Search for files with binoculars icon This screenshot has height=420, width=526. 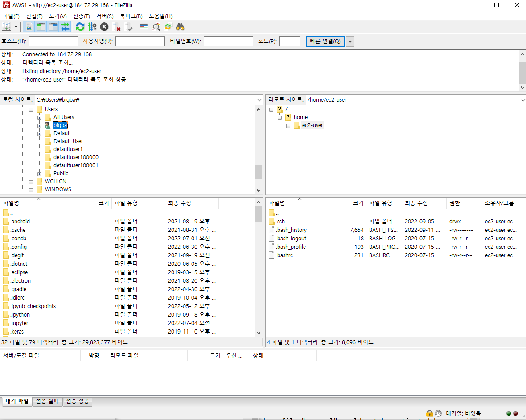[x=180, y=27]
